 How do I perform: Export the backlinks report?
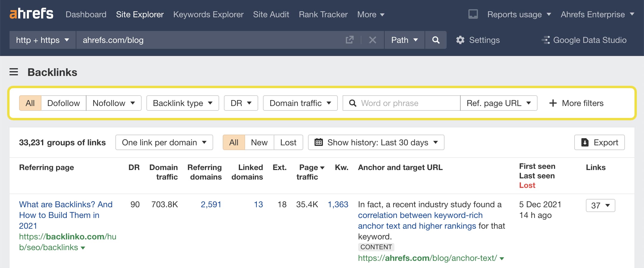[x=599, y=142]
